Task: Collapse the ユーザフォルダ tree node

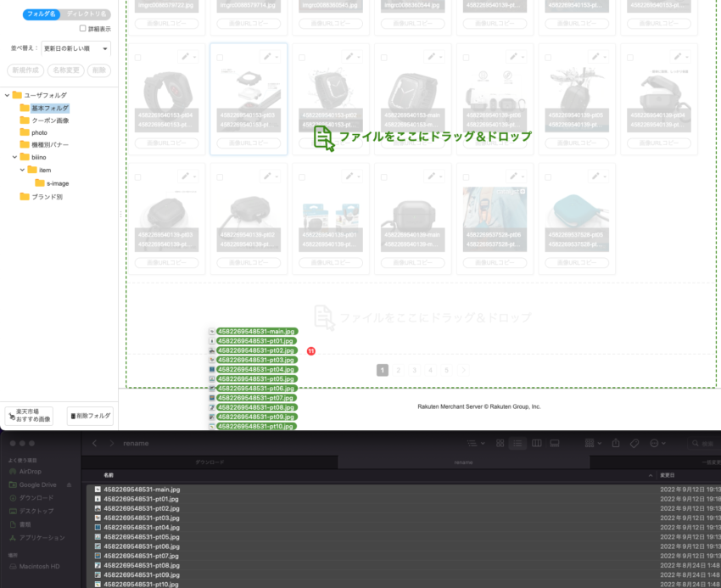Action: click(7, 96)
